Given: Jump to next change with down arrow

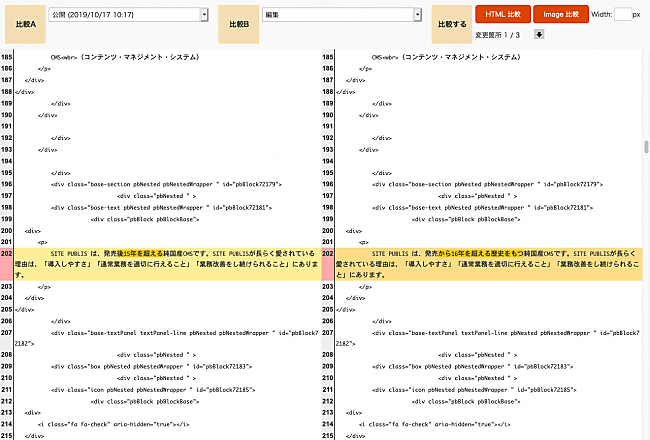Looking at the screenshot, I should coord(540,34).
